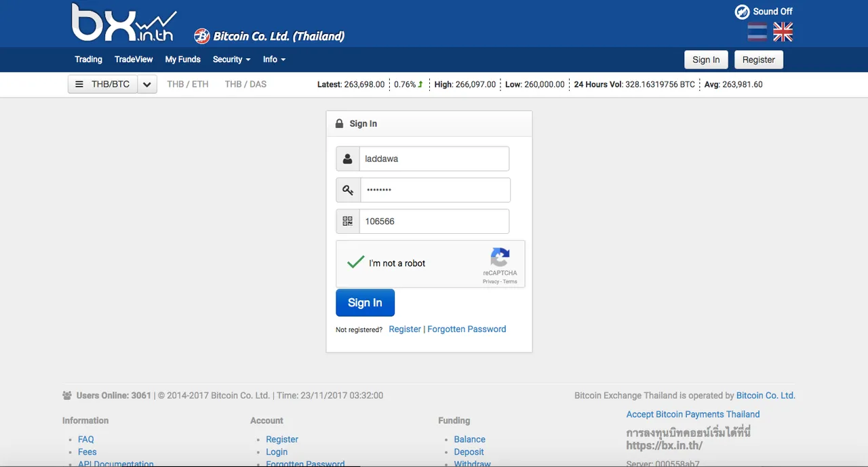Select the THB / ETH pair tab
Image resolution: width=868 pixels, height=467 pixels.
point(188,85)
